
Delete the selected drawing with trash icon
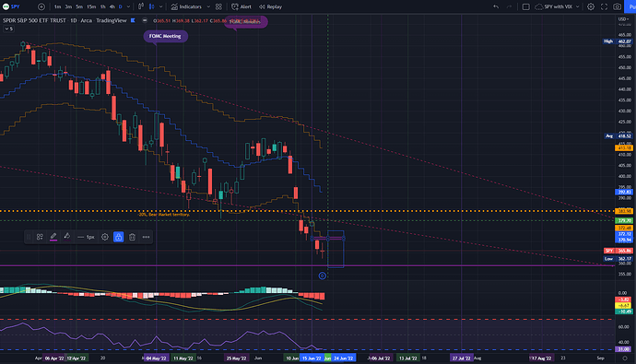pos(132,237)
